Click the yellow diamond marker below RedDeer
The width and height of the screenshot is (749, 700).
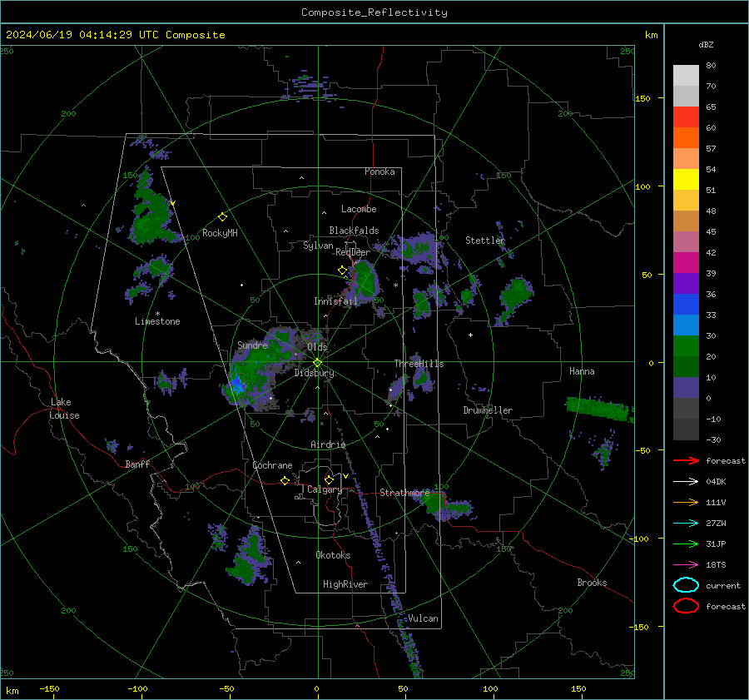(x=343, y=271)
